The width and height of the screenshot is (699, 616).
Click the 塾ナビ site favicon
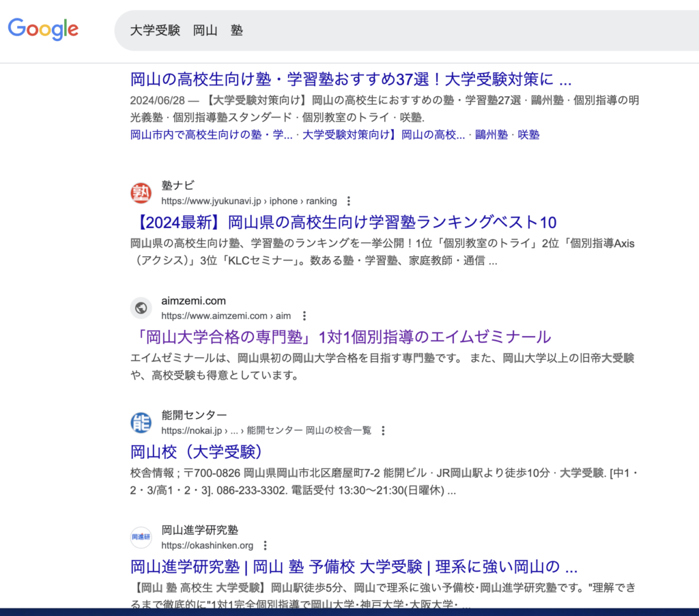(141, 193)
